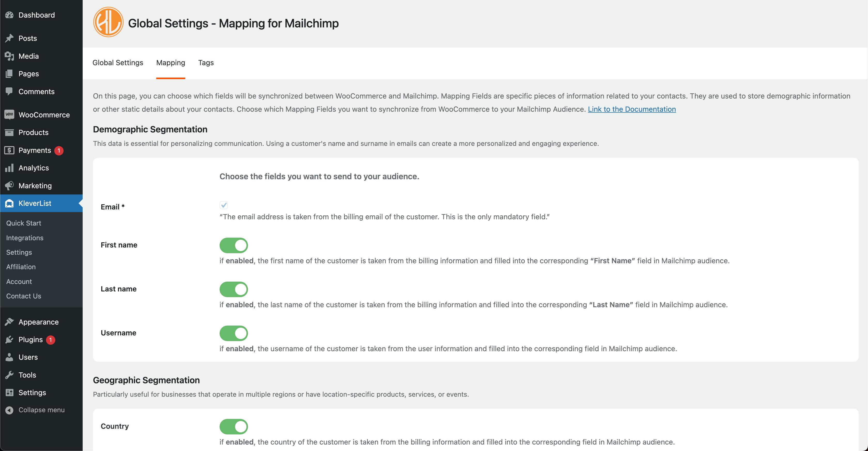Open KleverList Settings submenu item

point(19,252)
